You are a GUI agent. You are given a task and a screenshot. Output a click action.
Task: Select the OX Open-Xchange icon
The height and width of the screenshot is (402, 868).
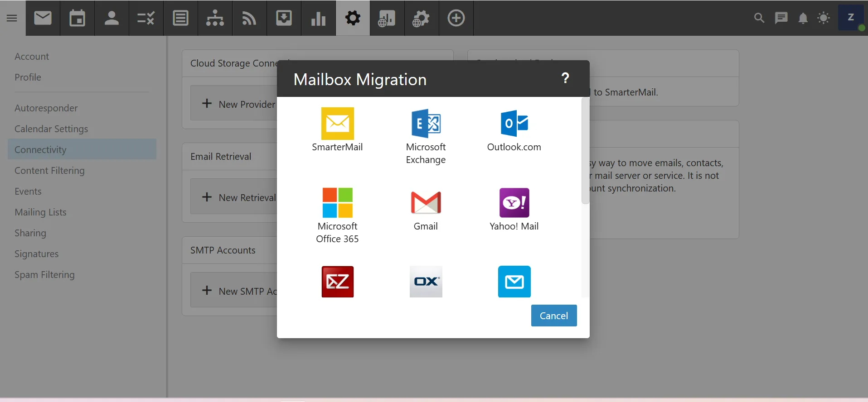[426, 282]
